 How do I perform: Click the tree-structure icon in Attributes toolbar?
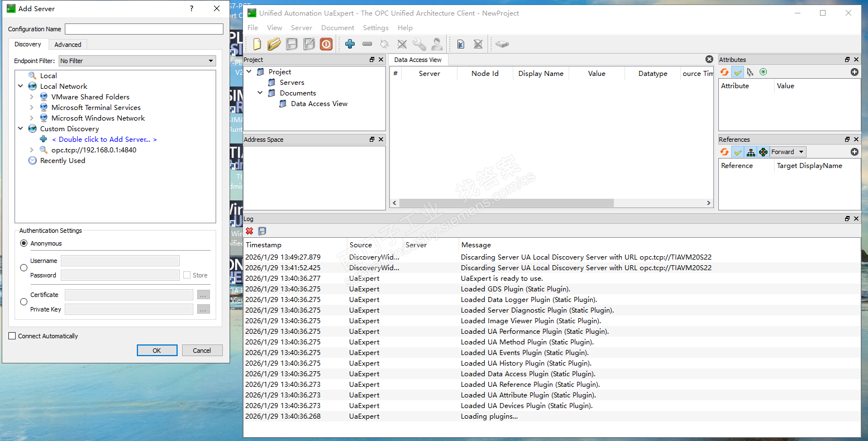pos(750,72)
